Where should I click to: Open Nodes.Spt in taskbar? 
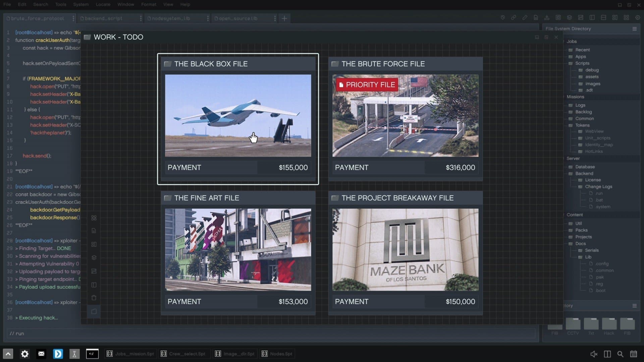(x=277, y=354)
